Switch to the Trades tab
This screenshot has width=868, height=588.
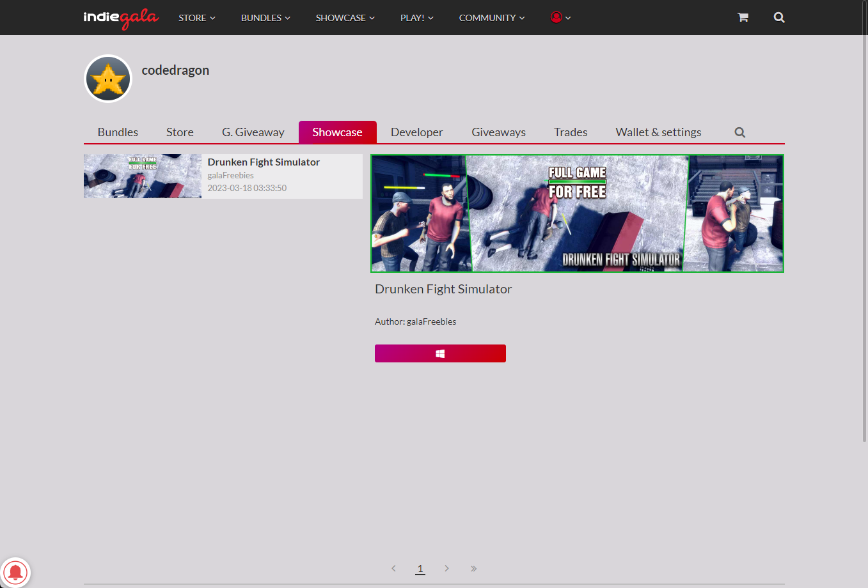(x=571, y=132)
